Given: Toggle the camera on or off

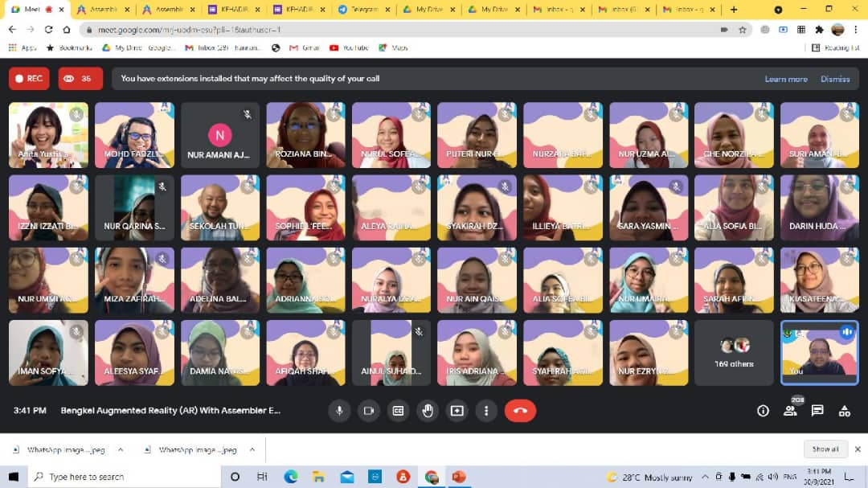Looking at the screenshot, I should [368, 410].
